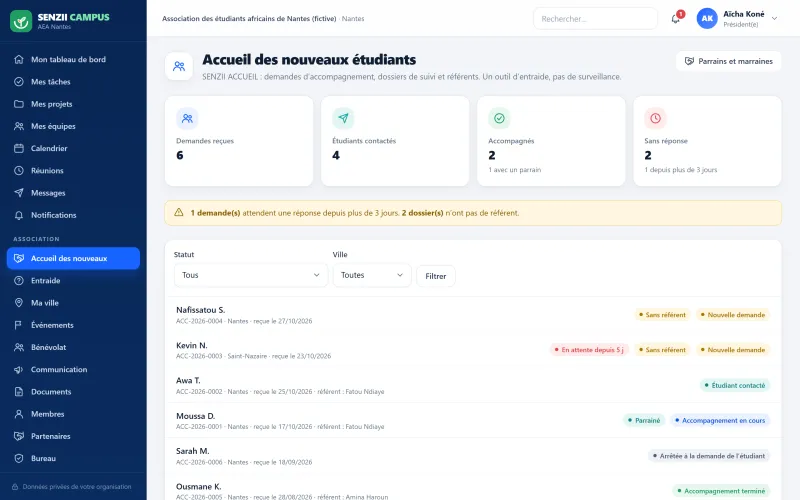Viewport: 800px width, 500px height.
Task: Click the warning triangle in alert banner
Action: coord(179,213)
